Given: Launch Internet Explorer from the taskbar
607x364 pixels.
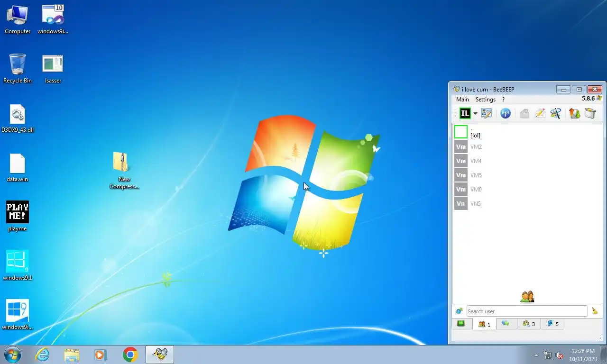Looking at the screenshot, I should (x=42, y=355).
